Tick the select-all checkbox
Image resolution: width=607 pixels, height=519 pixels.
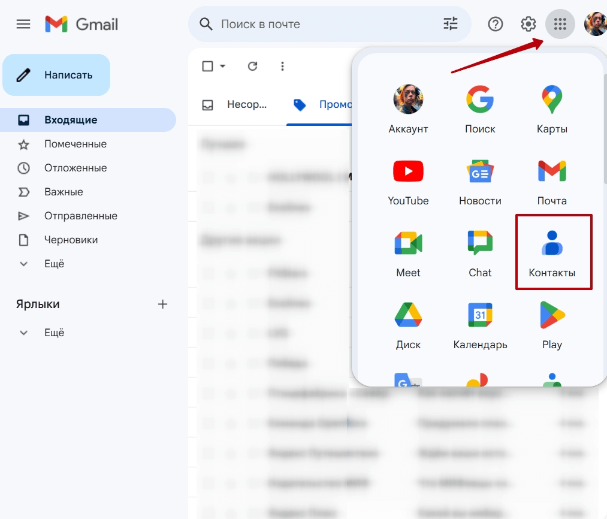point(207,66)
